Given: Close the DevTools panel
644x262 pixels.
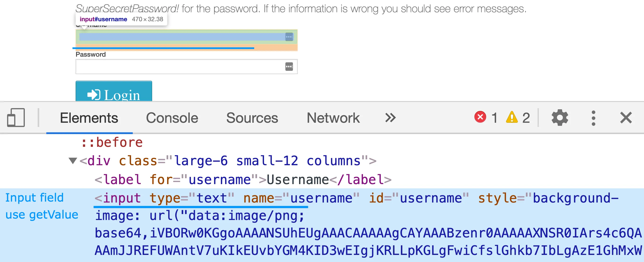Looking at the screenshot, I should click(x=626, y=118).
